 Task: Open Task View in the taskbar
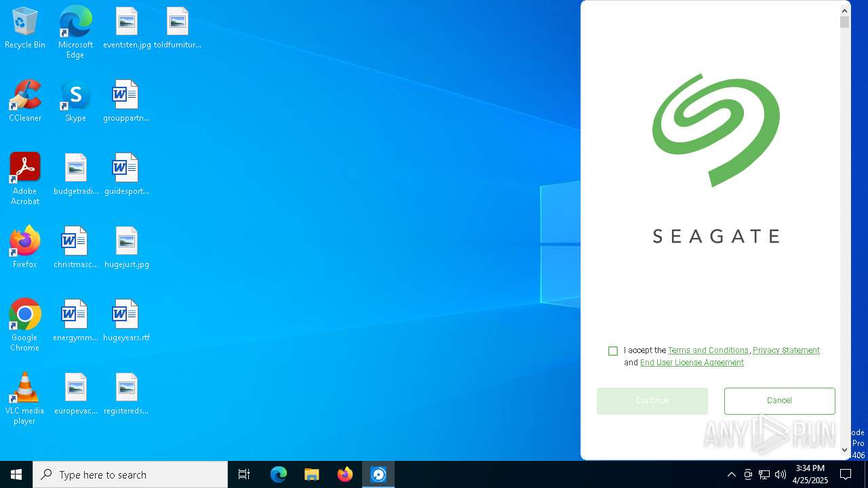(244, 474)
